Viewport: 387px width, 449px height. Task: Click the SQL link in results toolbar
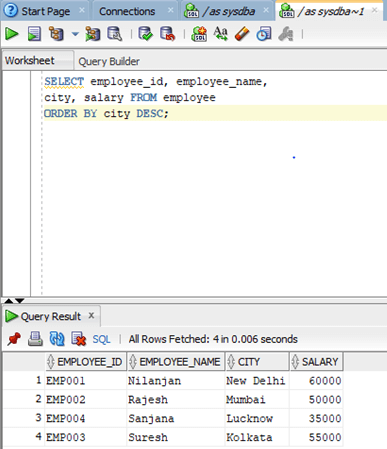(x=101, y=339)
